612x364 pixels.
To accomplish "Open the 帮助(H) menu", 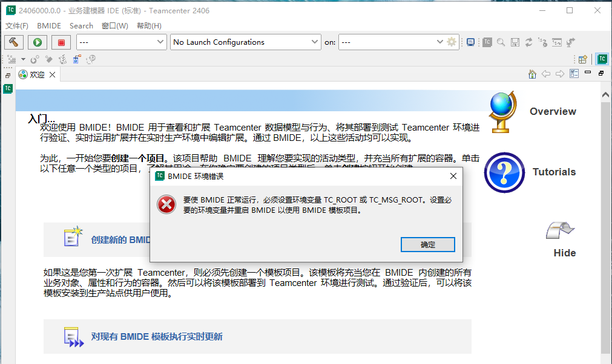I will coord(149,26).
